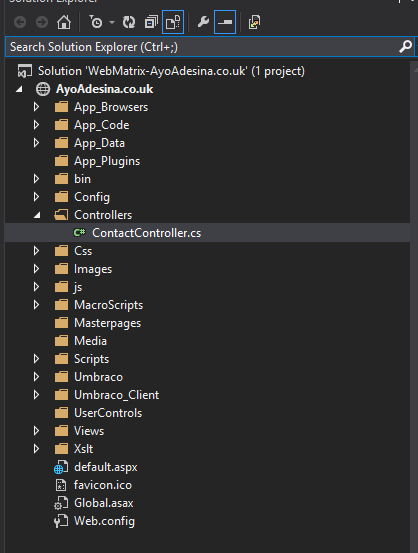Viewport: 418px width, 553px height.
Task: Expand the Umbraco folder
Action: point(36,377)
